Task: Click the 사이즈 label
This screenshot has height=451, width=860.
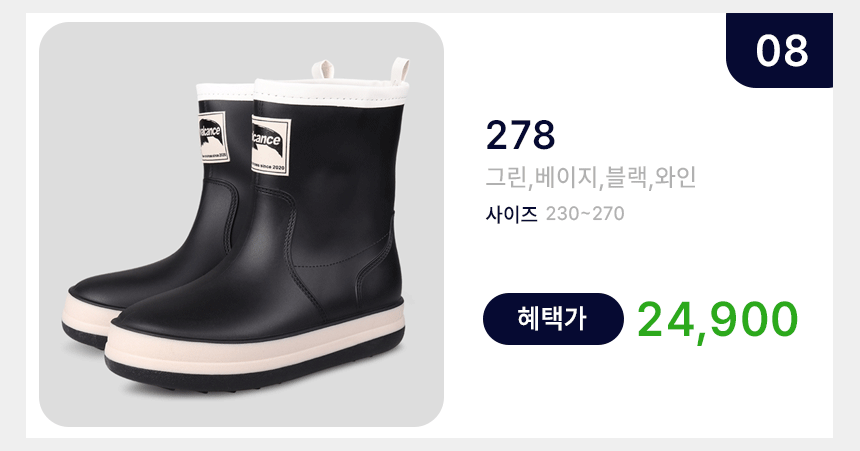Action: click(511, 213)
